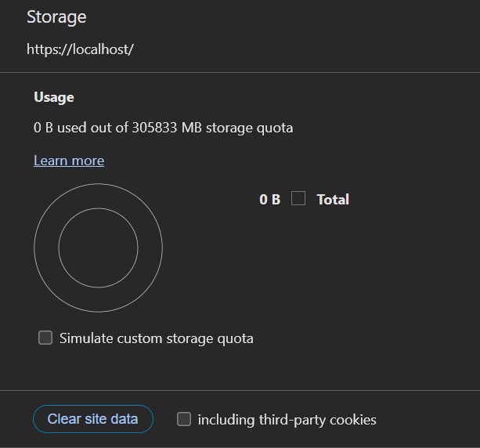Click the word 'cookies' in bottom row
The width and height of the screenshot is (480, 448).
352,420
